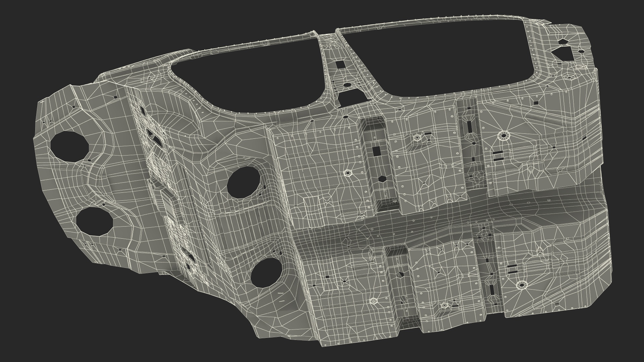The width and height of the screenshot is (644, 362).
Task: Select the upper octagonal hole on left end
Action: point(70,146)
